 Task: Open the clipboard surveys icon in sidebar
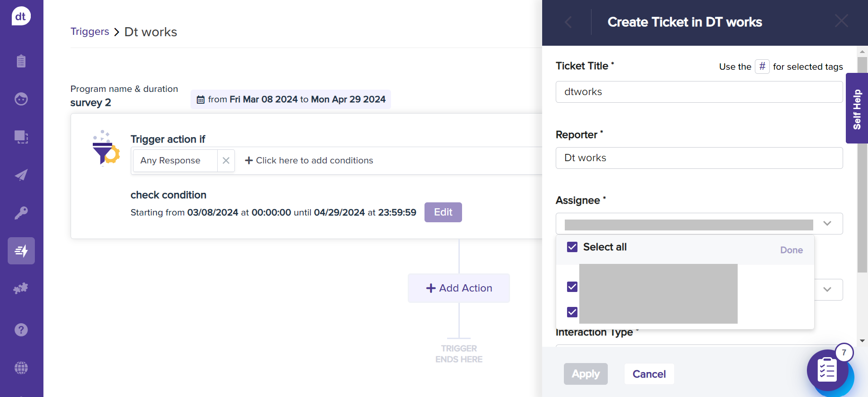click(x=21, y=61)
